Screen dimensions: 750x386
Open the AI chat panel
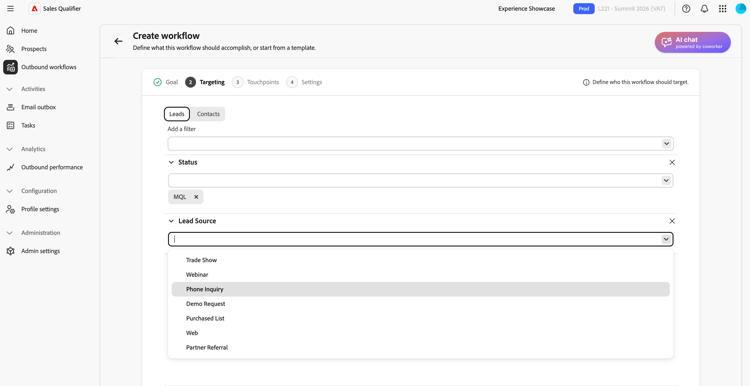pyautogui.click(x=693, y=43)
